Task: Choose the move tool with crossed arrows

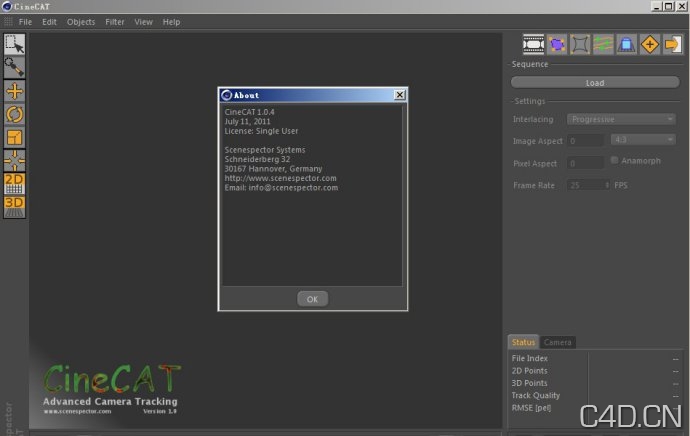Action: (15, 91)
